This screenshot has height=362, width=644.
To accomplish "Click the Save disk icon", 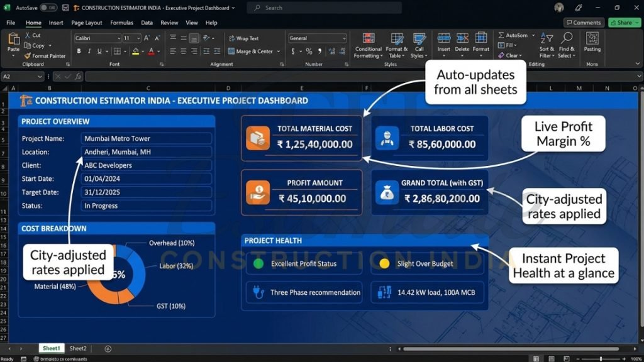I will [x=65, y=8].
